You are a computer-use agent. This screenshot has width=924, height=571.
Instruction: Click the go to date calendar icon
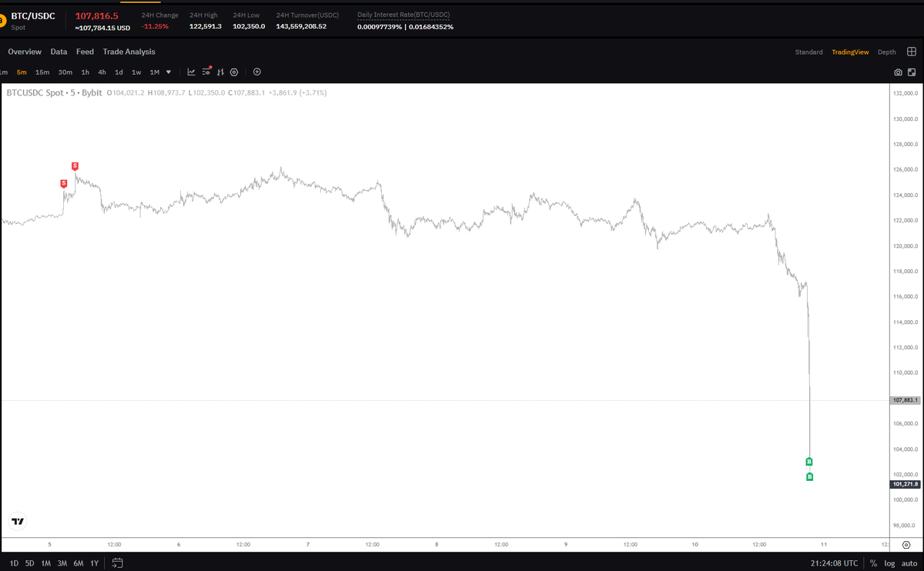click(x=117, y=563)
